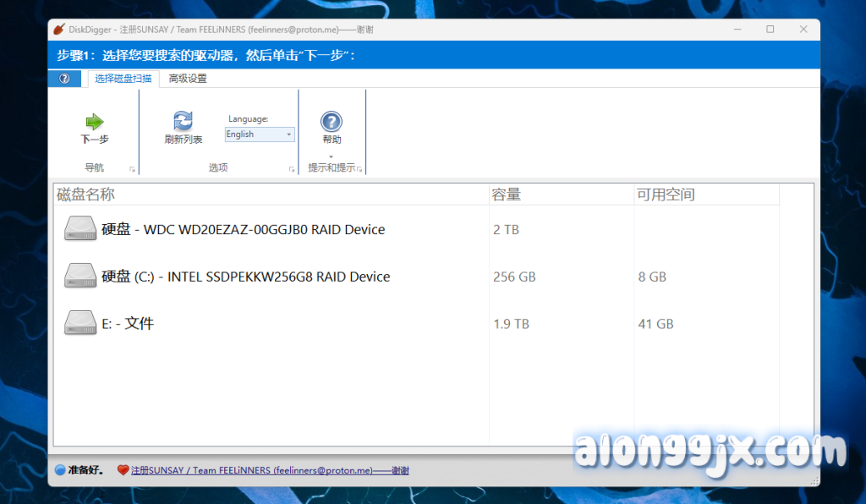Click the 注册SUNSAY registration link in status bar
Image resolution: width=866 pixels, height=504 pixels.
click(270, 470)
